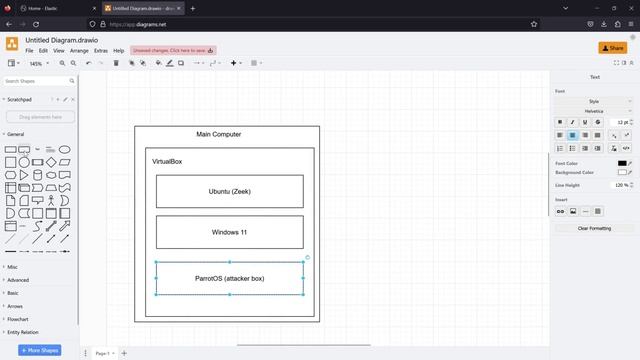
Task: Toggle Underline text formatting
Action: point(585,122)
